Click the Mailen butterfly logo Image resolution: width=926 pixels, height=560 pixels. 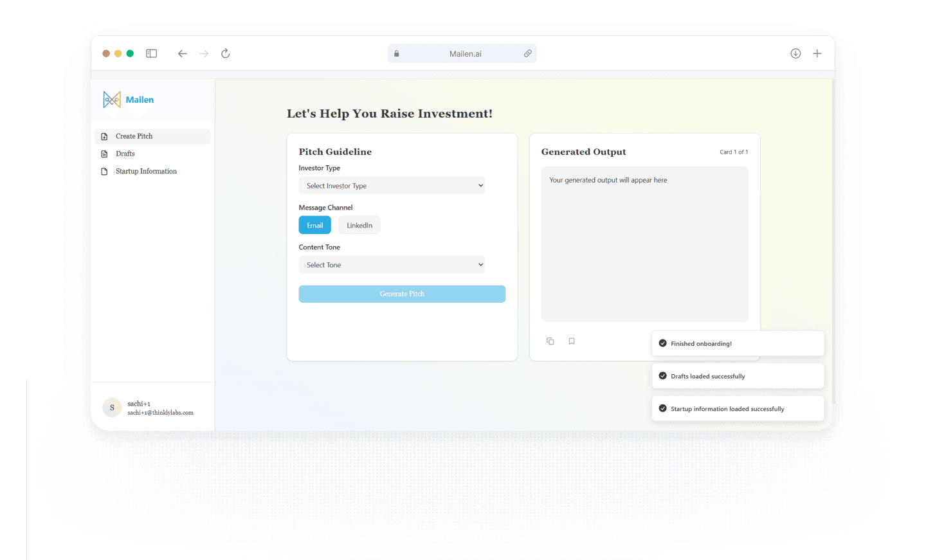click(x=112, y=100)
